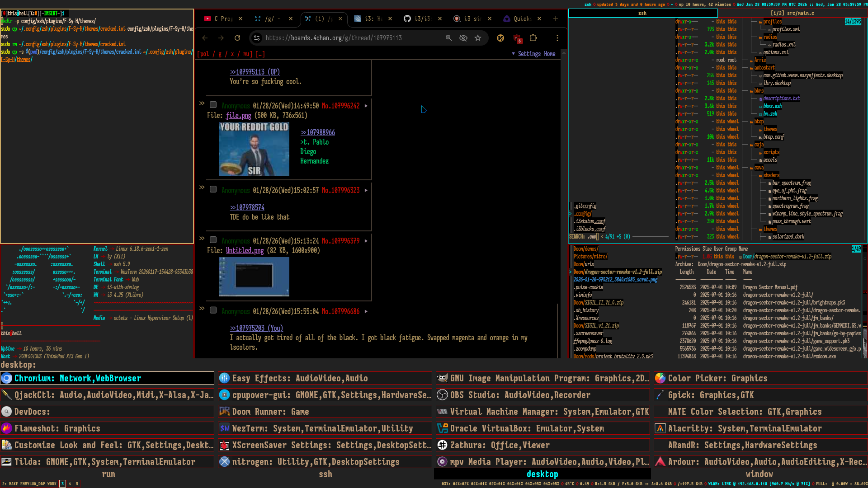Open the dropdown arrow beside Settings
The height and width of the screenshot is (488, 868).
click(x=513, y=54)
